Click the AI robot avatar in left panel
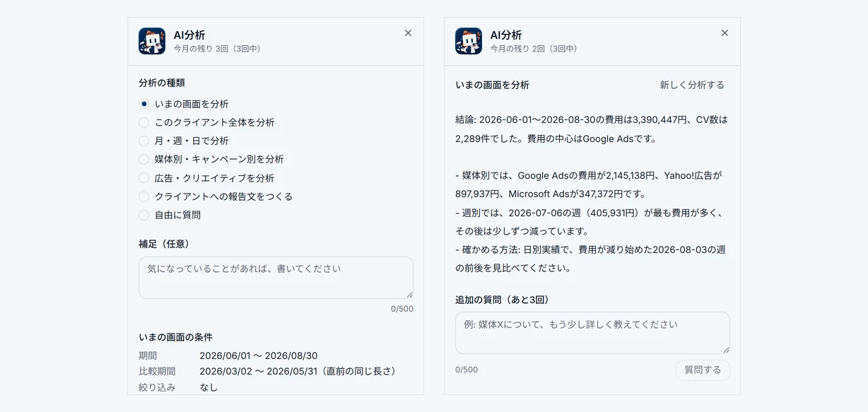The width and height of the screenshot is (868, 412). pos(152,41)
